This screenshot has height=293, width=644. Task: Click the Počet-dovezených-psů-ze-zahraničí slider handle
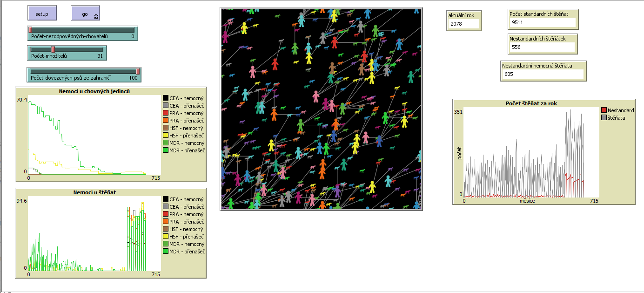(138, 71)
